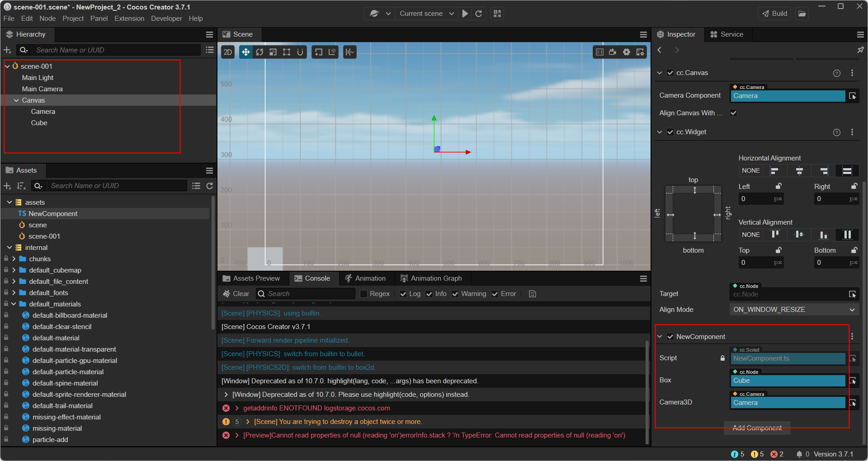Open the Current scene dropdown
The height and width of the screenshot is (461, 868).
point(426,14)
